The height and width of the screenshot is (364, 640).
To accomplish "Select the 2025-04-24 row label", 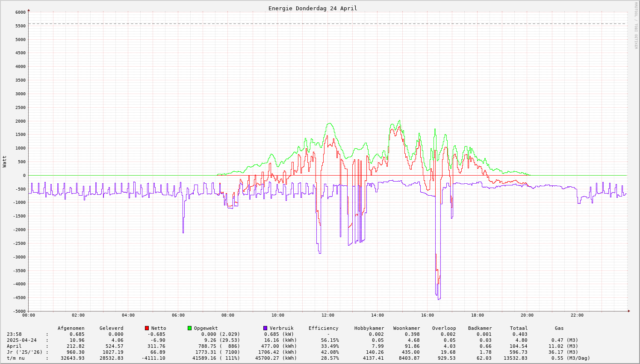I will 21,340.
